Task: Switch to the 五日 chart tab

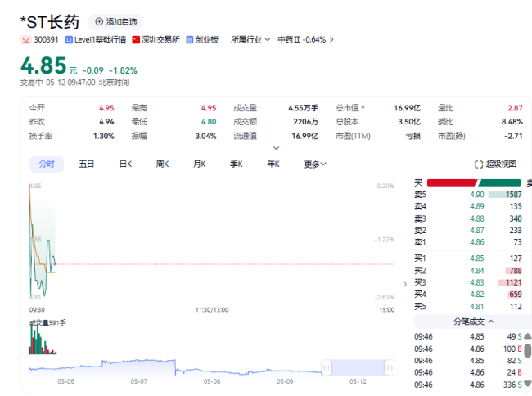Action: (x=87, y=164)
